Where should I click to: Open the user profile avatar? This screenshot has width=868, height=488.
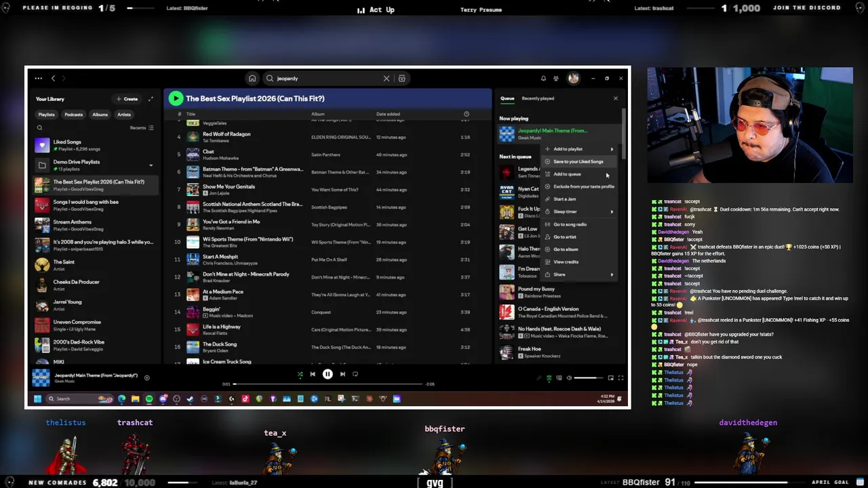click(574, 79)
